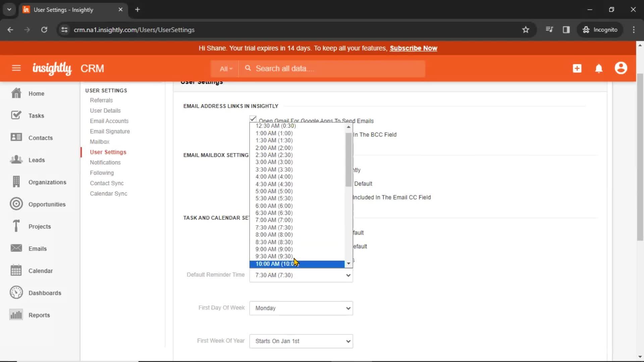Screen dimensions: 644x362
Task: Click the Home house icon
Action: (16, 93)
